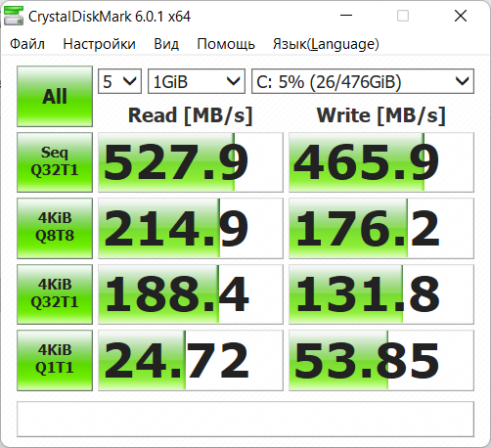Image resolution: width=491 pixels, height=448 pixels.
Task: Minimize the CrystalDiskMark window
Action: [x=346, y=16]
